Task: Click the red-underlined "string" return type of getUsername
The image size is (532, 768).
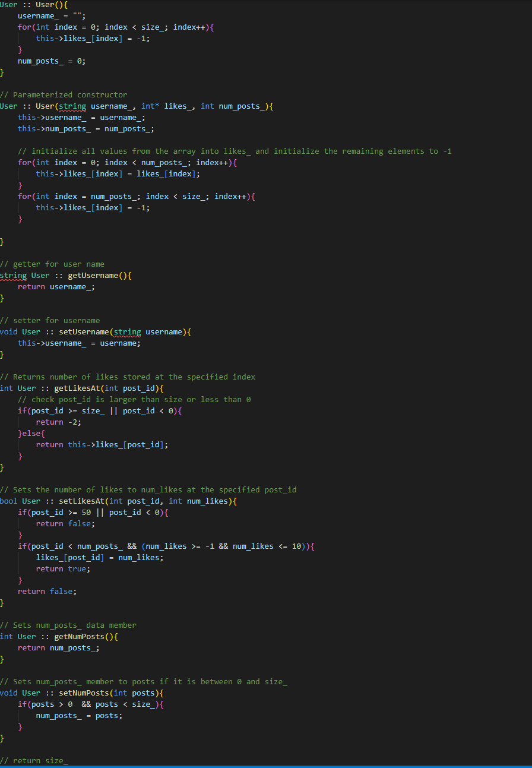Action: coord(13,275)
